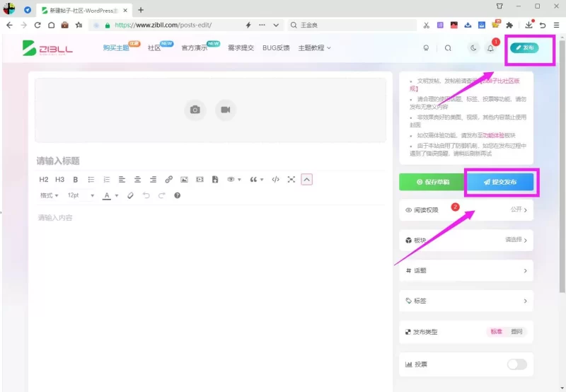Expand the editor to fullscreen
The height and width of the screenshot is (392, 566).
[x=291, y=180]
